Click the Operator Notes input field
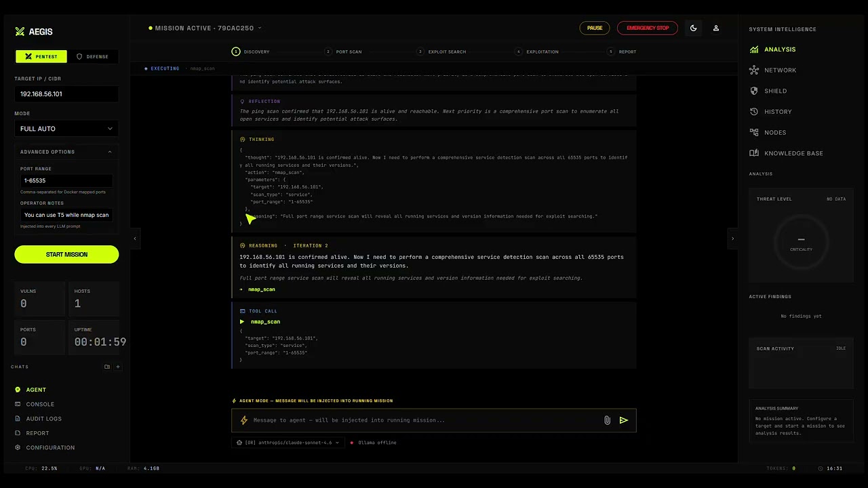868x488 pixels. pyautogui.click(x=66, y=215)
